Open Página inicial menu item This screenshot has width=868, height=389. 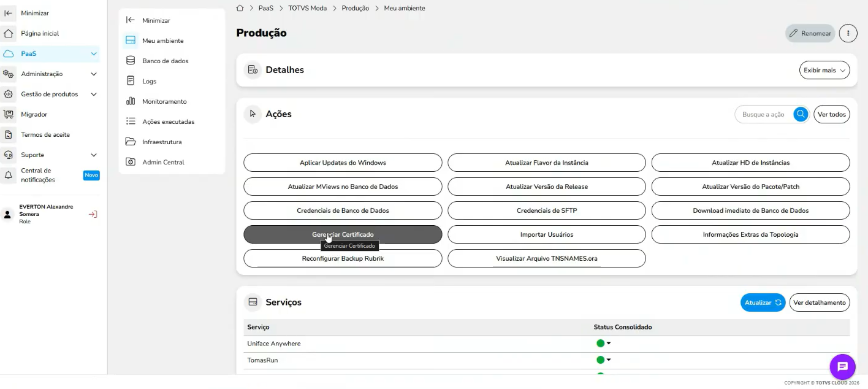[x=50, y=33]
